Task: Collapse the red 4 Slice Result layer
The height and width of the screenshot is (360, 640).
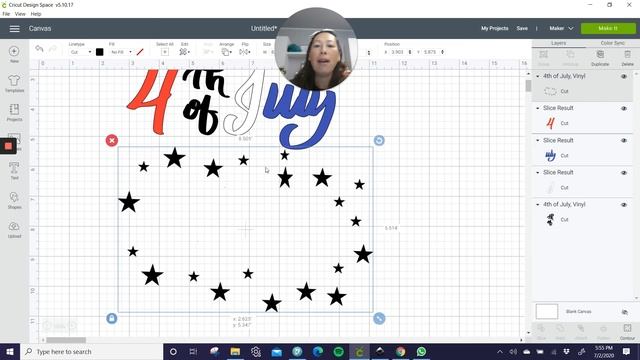Action: (x=538, y=108)
